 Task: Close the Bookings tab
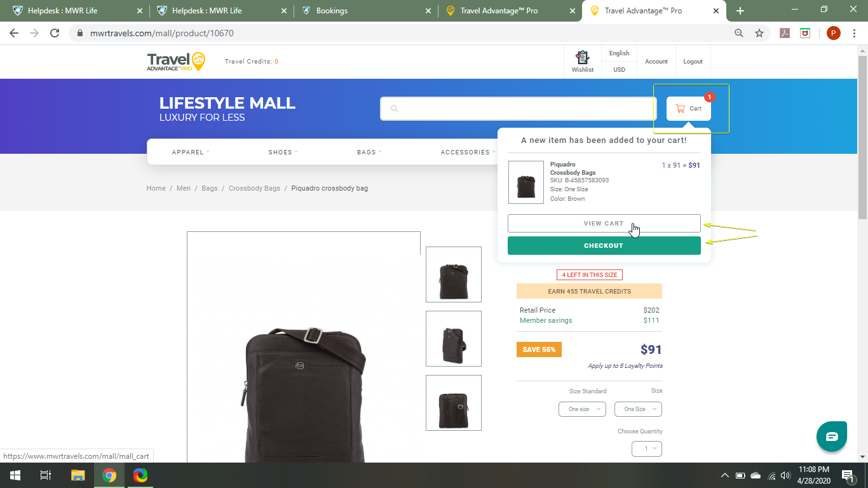[x=428, y=11]
